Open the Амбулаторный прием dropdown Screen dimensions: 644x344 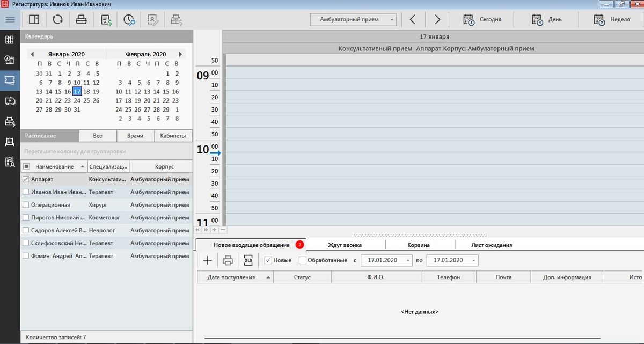[353, 19]
